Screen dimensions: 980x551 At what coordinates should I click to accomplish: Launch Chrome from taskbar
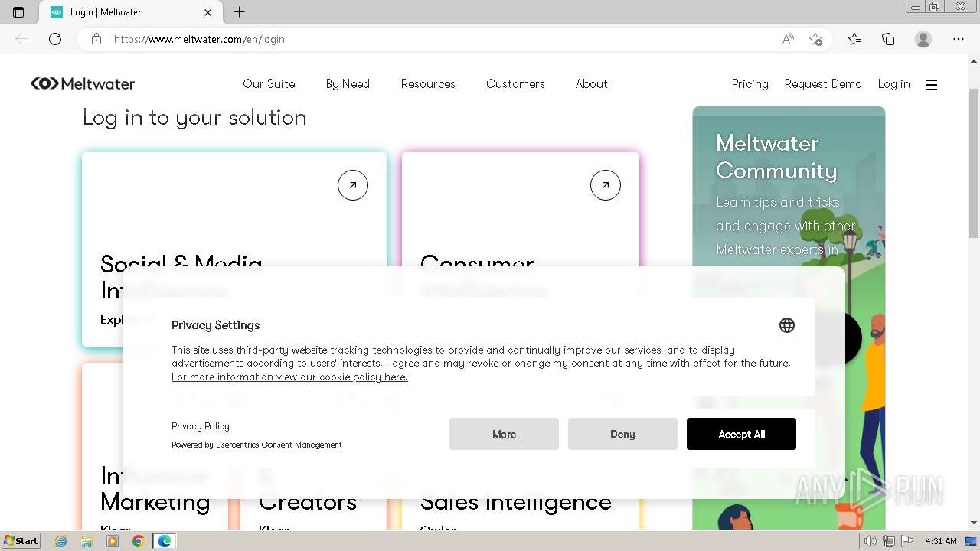(138, 541)
